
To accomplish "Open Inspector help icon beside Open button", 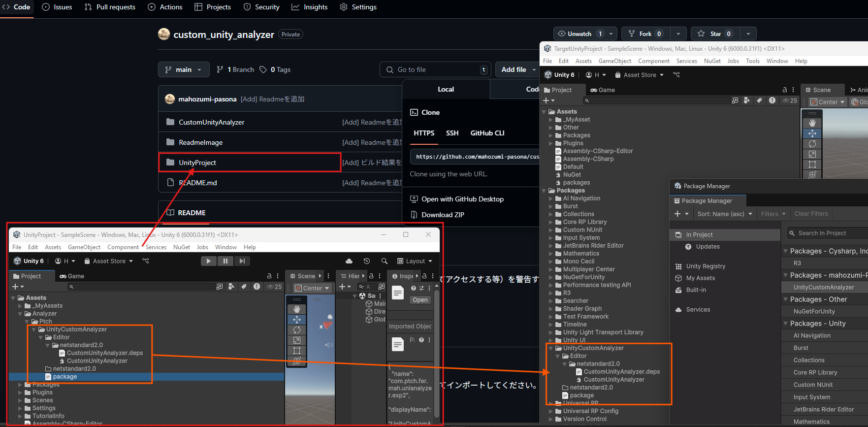I will [x=414, y=288].
